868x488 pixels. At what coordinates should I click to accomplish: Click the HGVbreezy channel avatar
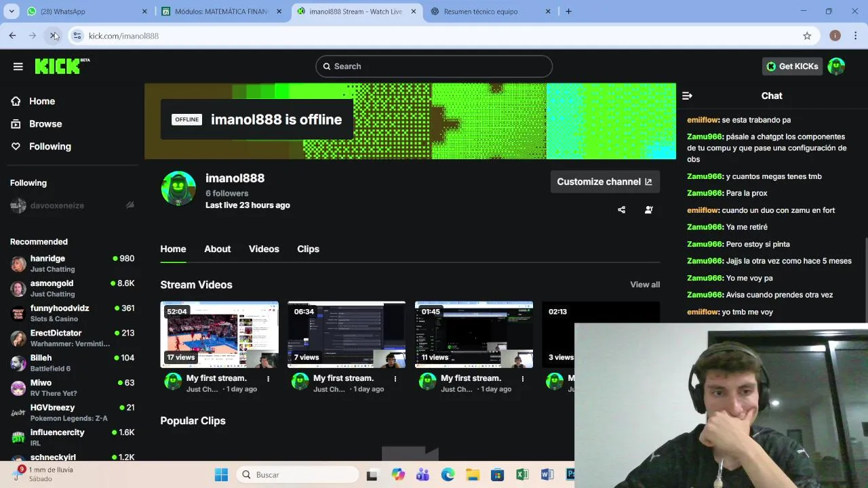click(x=18, y=413)
